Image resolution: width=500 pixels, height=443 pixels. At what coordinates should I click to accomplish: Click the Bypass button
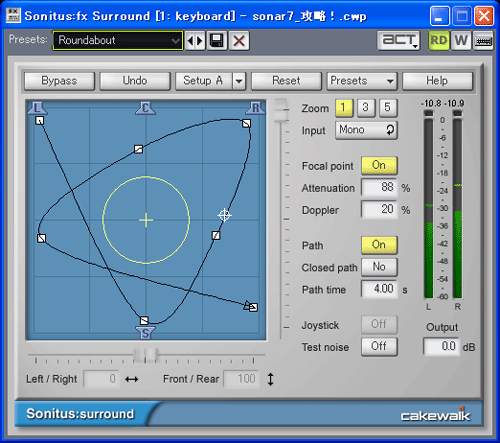(59, 81)
